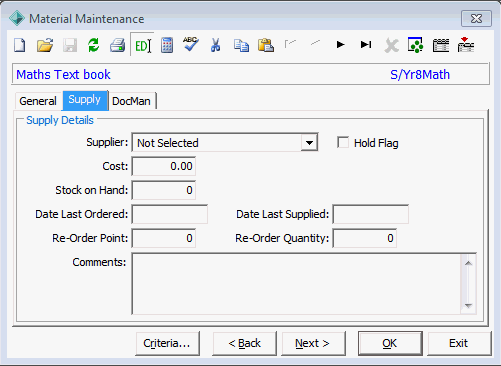Click the Material Maintenance diamond title icon

(x=16, y=18)
